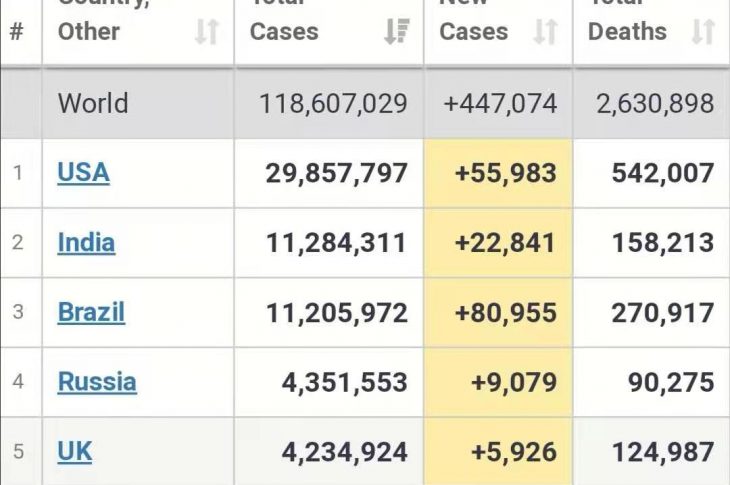Image resolution: width=730 pixels, height=485 pixels.
Task: Open the USA country link
Action: tap(83, 173)
